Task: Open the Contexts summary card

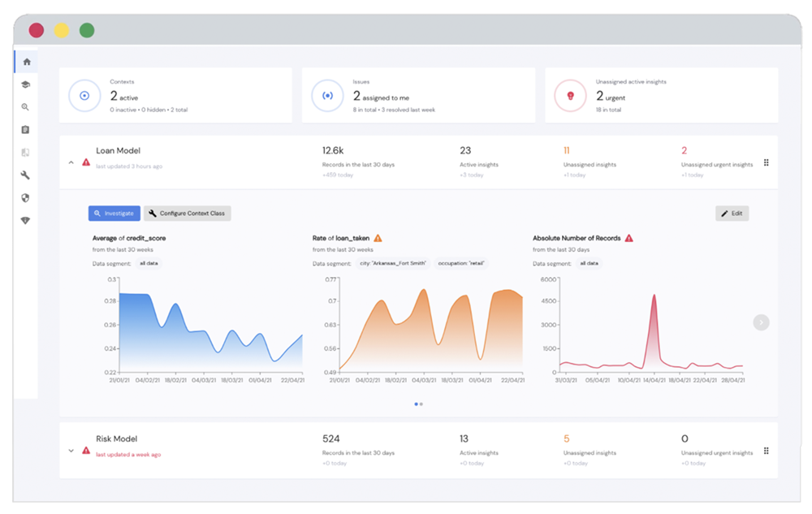Action: (x=175, y=95)
